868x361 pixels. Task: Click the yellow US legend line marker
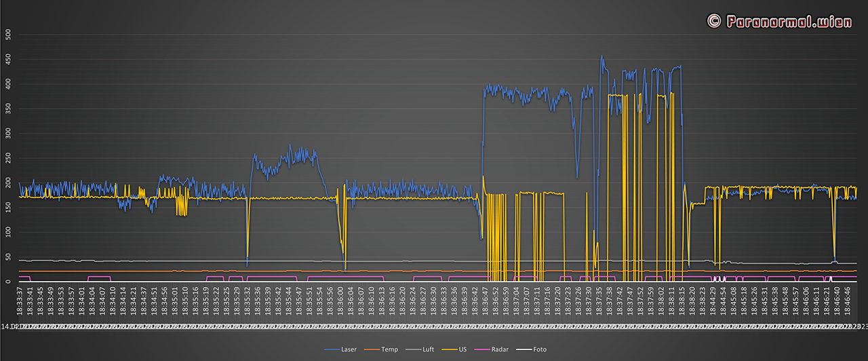pyautogui.click(x=451, y=349)
